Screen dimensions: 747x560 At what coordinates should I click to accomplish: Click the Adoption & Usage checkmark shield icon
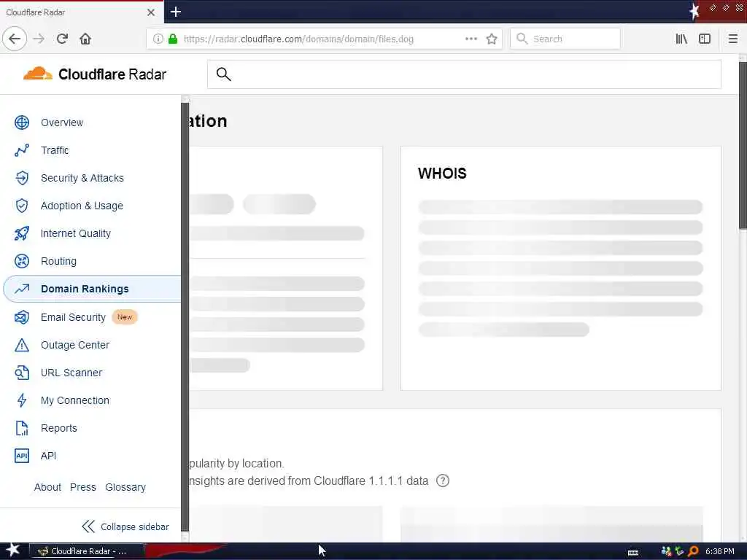pos(22,205)
